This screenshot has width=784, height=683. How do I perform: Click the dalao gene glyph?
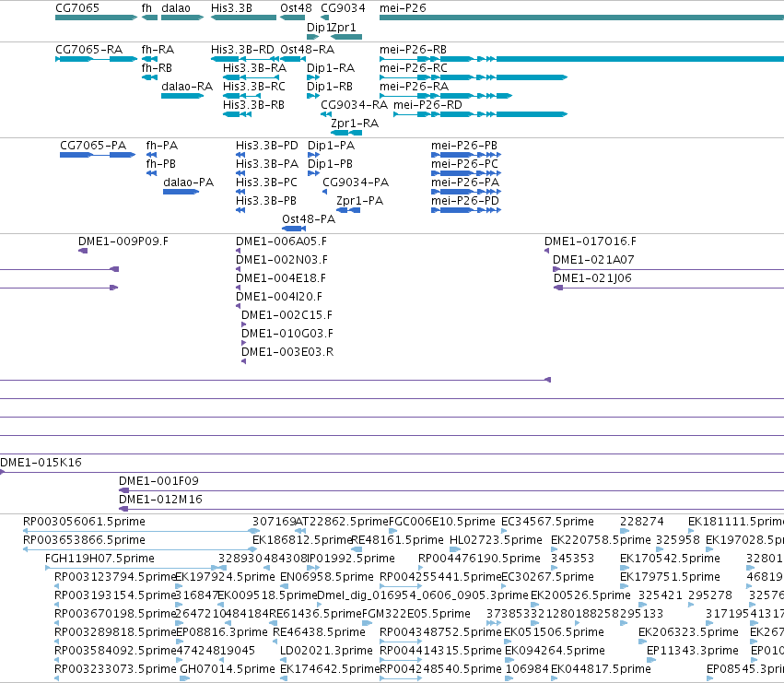(182, 18)
